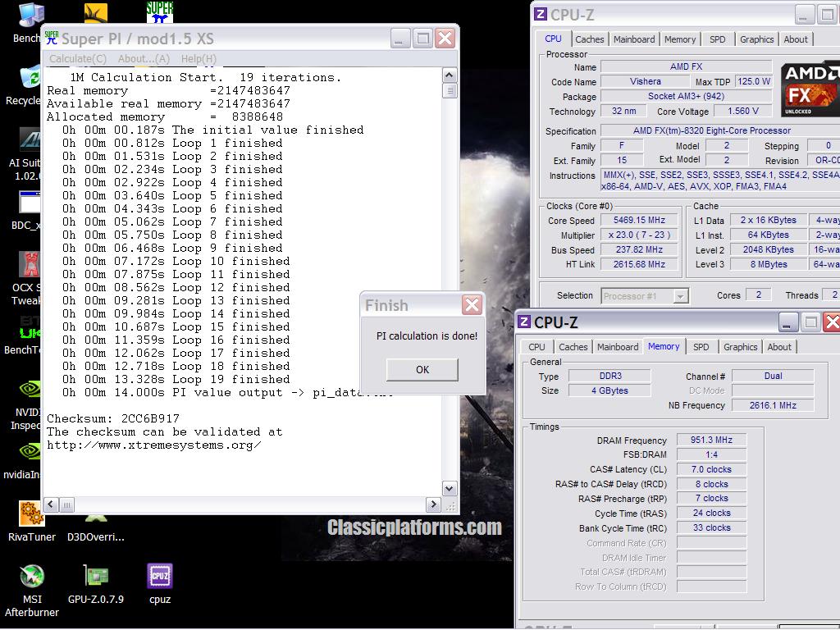Screen dimensions: 840x630
Task: Click Super PI horizontal scrollbar left arrow
Action: tap(52, 504)
